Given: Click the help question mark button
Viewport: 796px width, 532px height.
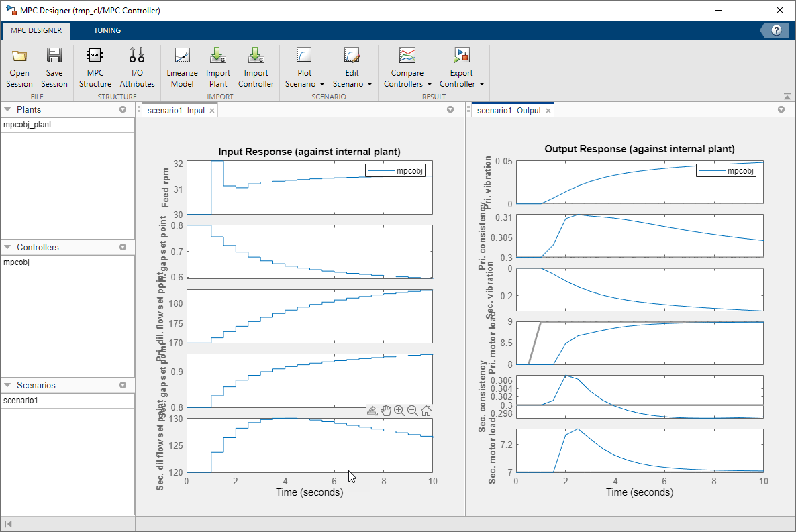Looking at the screenshot, I should point(777,30).
